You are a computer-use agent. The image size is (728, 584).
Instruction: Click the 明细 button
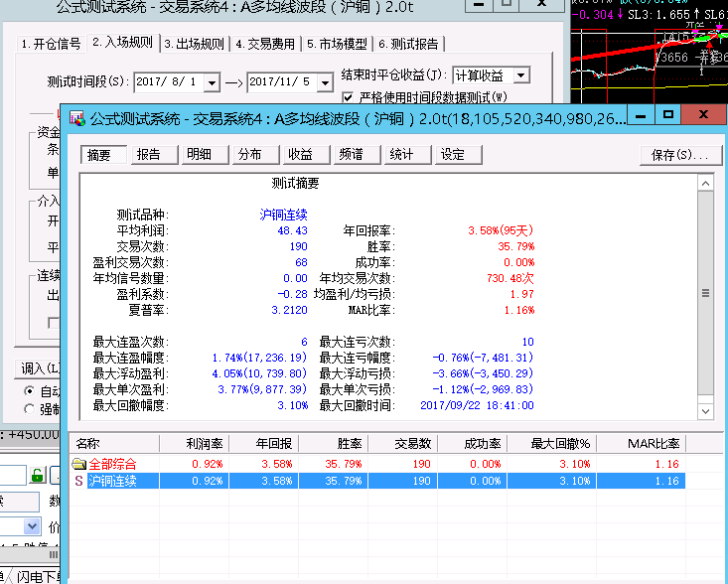pos(199,155)
